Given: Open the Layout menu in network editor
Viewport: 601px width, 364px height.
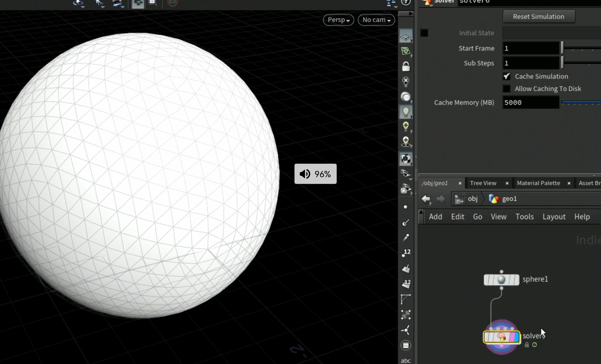Looking at the screenshot, I should pyautogui.click(x=554, y=217).
